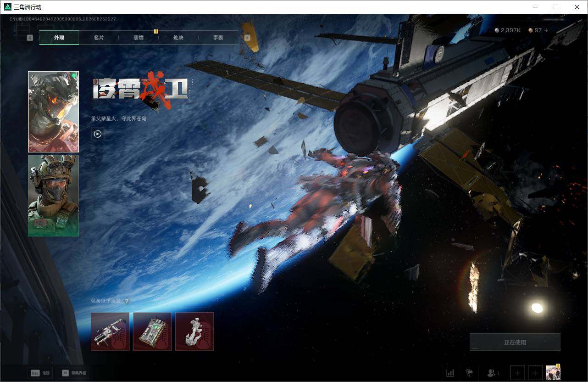
Task: Open the 手表 tab
Action: tap(218, 38)
